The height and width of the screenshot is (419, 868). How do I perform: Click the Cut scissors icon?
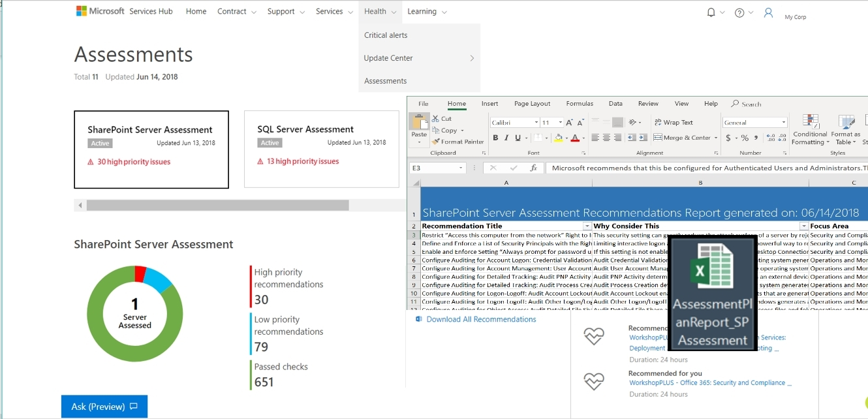pyautogui.click(x=436, y=119)
